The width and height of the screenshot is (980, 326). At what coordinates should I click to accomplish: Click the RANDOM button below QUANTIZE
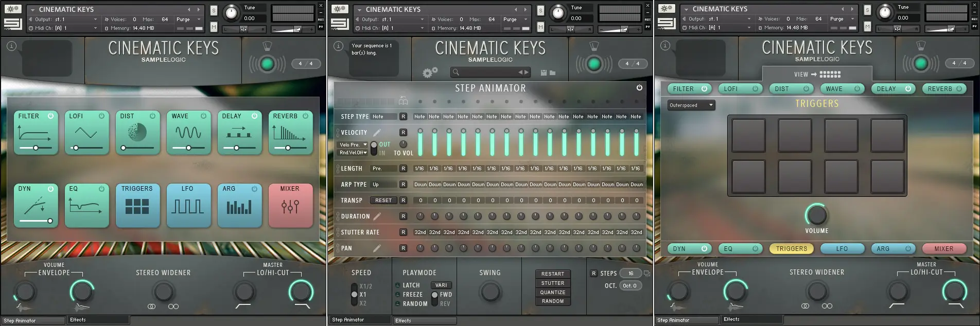click(553, 301)
